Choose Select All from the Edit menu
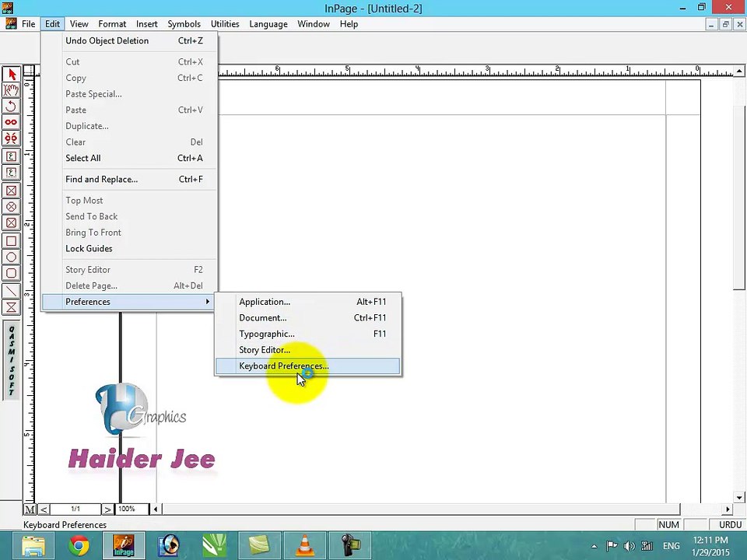747x560 pixels. pyautogui.click(x=130, y=158)
